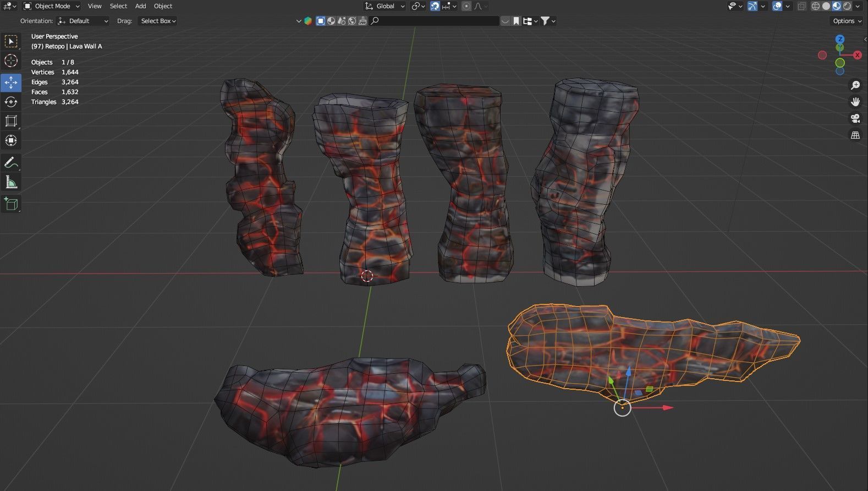Toggle the camera view icon
868x491 pixels.
pos(855,118)
